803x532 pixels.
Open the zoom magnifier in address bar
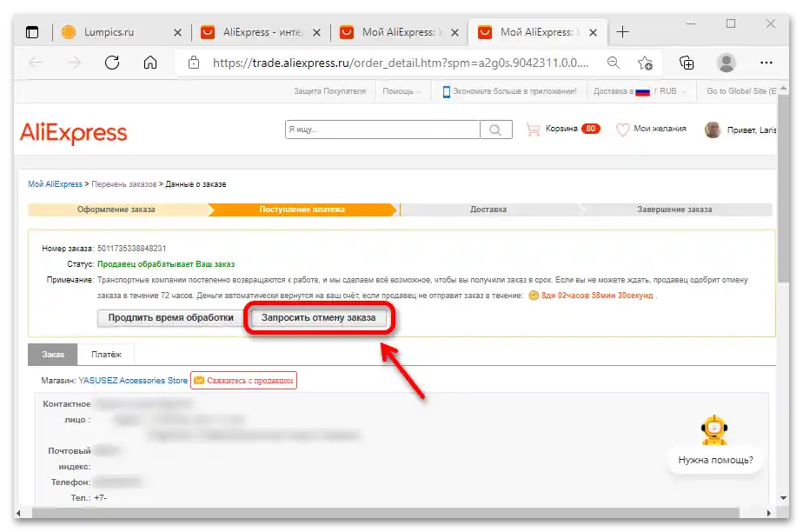[614, 63]
